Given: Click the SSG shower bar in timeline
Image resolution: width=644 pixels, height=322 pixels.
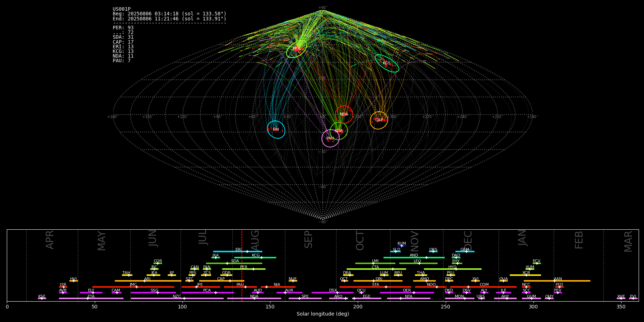Looking at the screenshot, I should [153, 293].
